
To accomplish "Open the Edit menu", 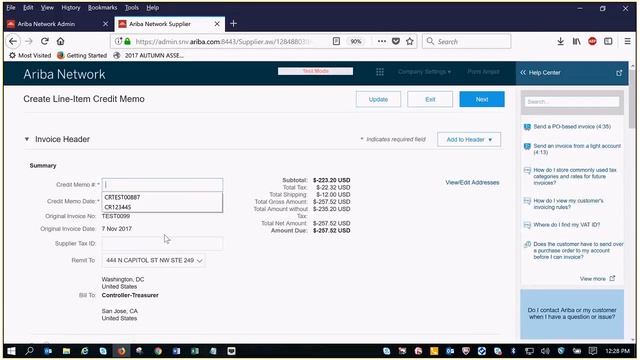I will [28, 8].
